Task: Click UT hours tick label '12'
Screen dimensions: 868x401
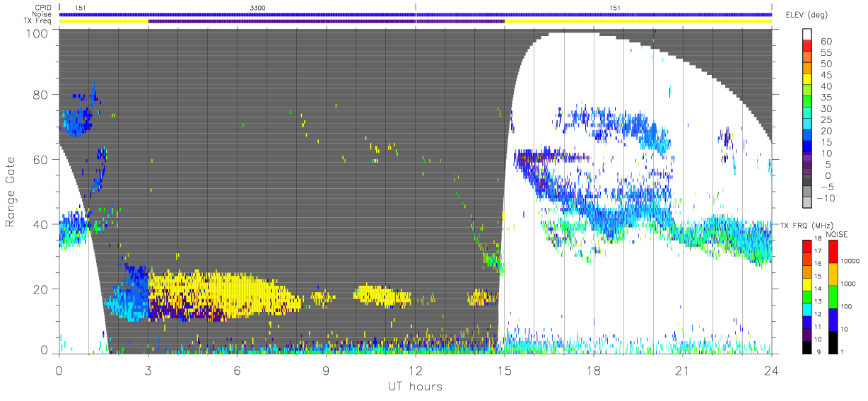Action: click(415, 371)
